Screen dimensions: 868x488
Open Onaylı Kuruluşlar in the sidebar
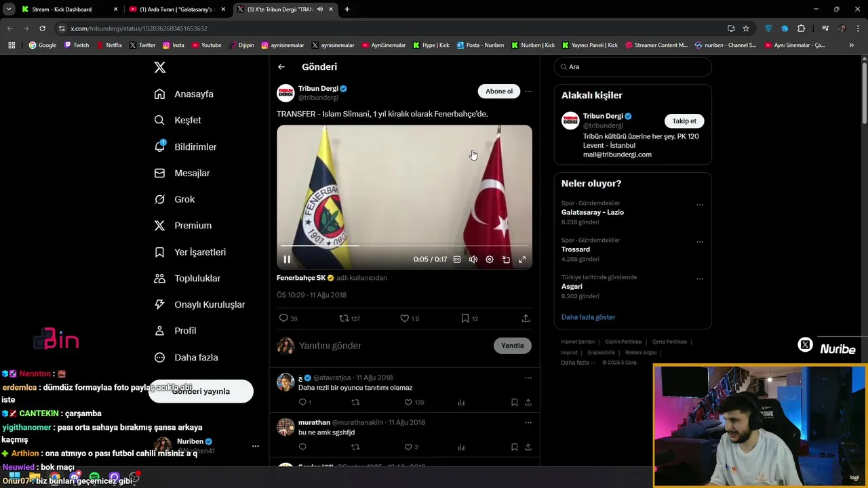pyautogui.click(x=199, y=304)
